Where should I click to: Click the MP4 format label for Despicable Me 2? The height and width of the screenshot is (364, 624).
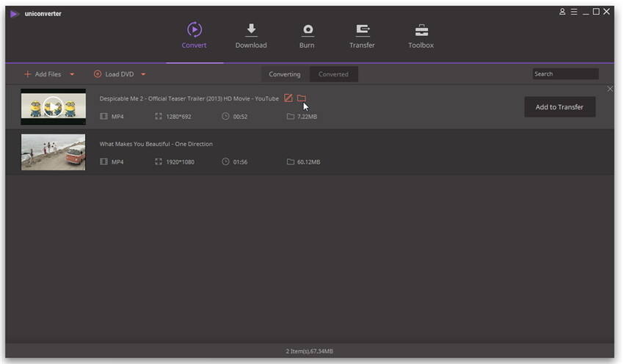click(117, 117)
